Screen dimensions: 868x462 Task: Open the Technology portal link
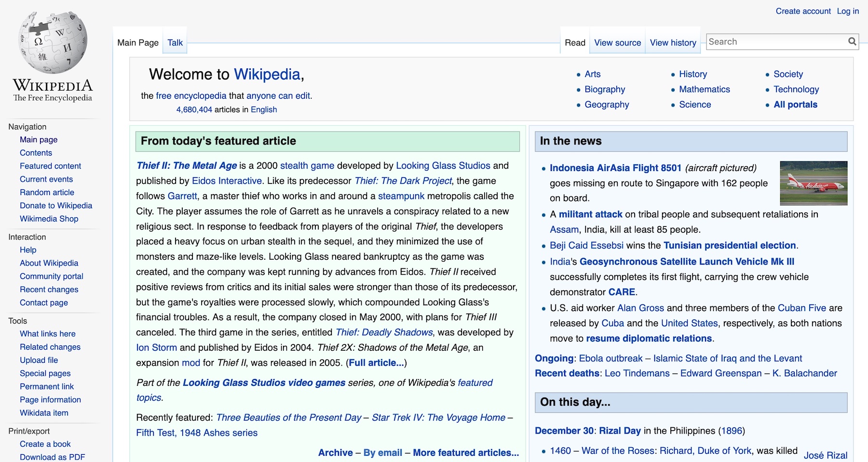click(796, 90)
